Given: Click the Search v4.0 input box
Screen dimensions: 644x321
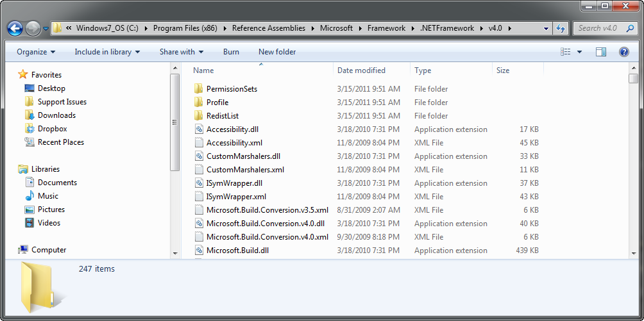Looking at the screenshot, I should click(603, 28).
